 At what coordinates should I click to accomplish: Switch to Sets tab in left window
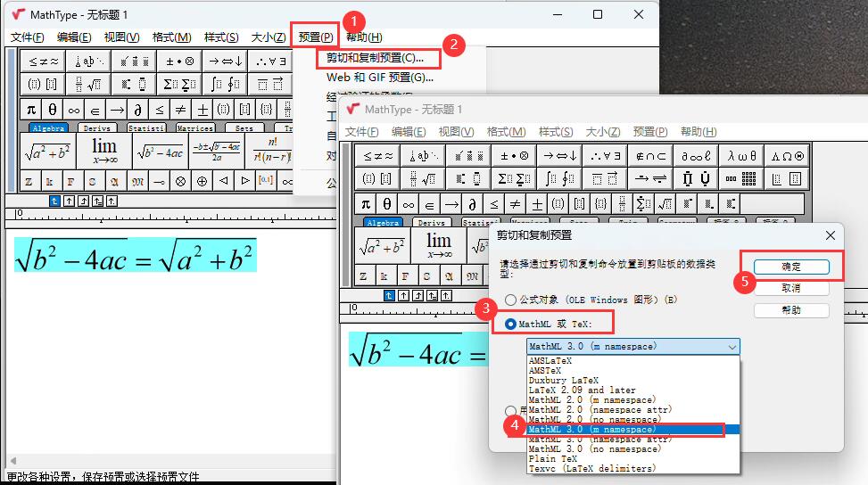tap(244, 127)
